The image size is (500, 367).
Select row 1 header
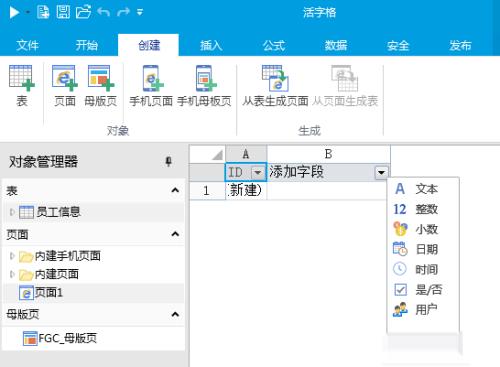pyautogui.click(x=207, y=191)
